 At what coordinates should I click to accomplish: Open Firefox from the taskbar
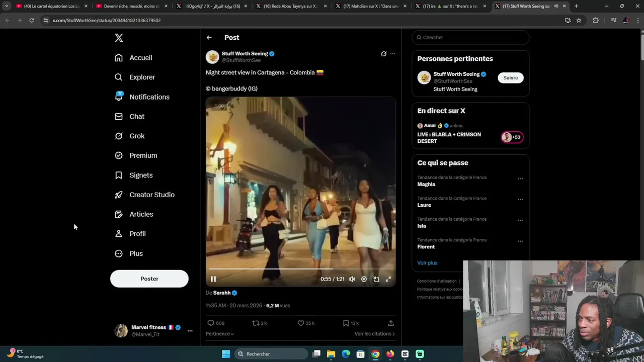pos(390,354)
